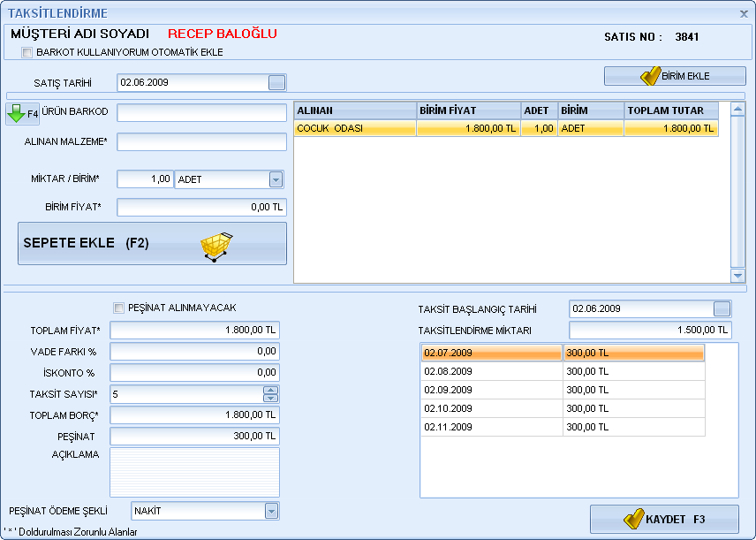Click the product list scroll down arrow
The height and width of the screenshot is (540, 756).
coord(737,276)
